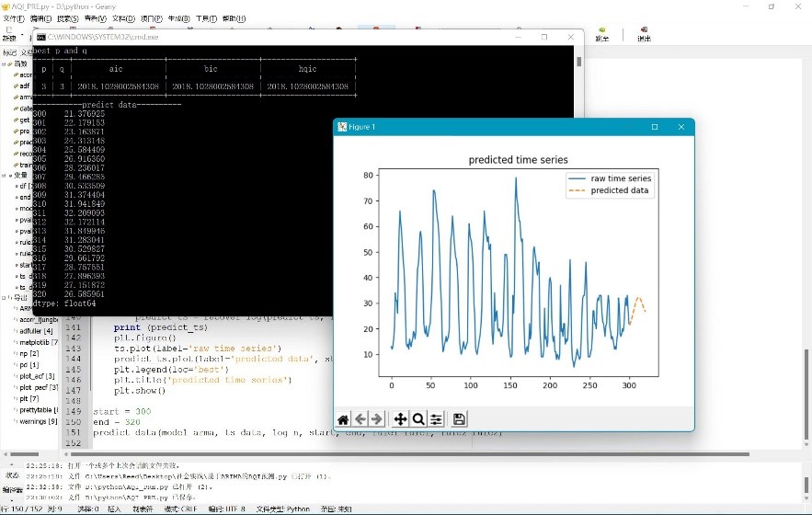Switch to the Symbols sidebar tab
This screenshot has width=812, height=515.
(9, 52)
